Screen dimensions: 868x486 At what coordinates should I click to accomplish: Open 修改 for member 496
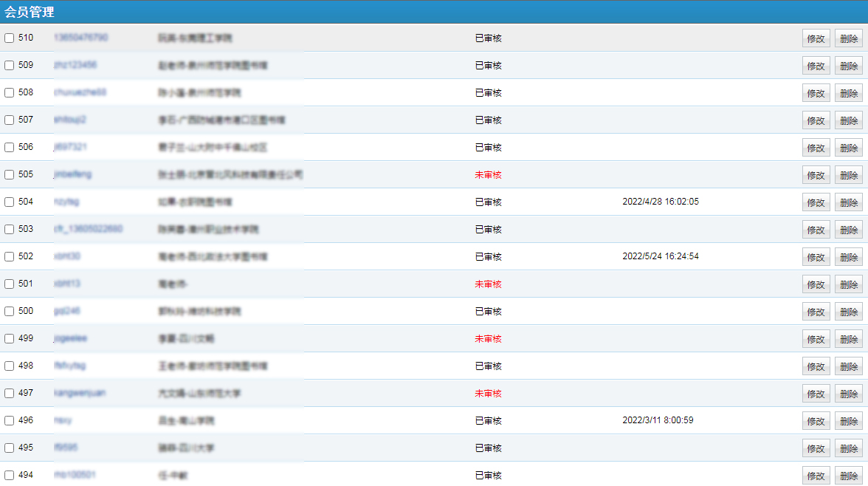816,421
